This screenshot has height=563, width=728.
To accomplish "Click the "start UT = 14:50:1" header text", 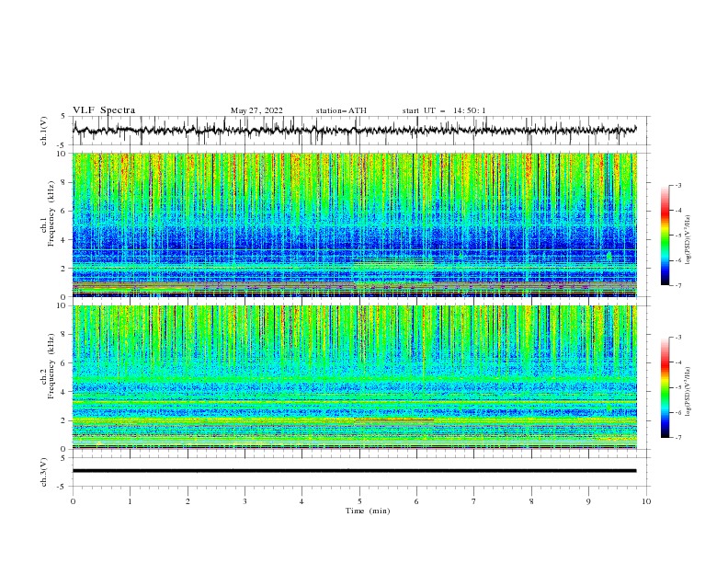I will click(x=444, y=110).
